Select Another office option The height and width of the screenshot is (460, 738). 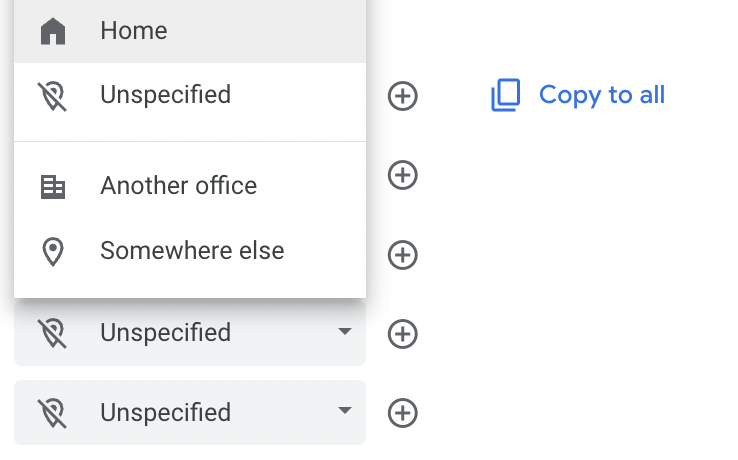click(190, 186)
